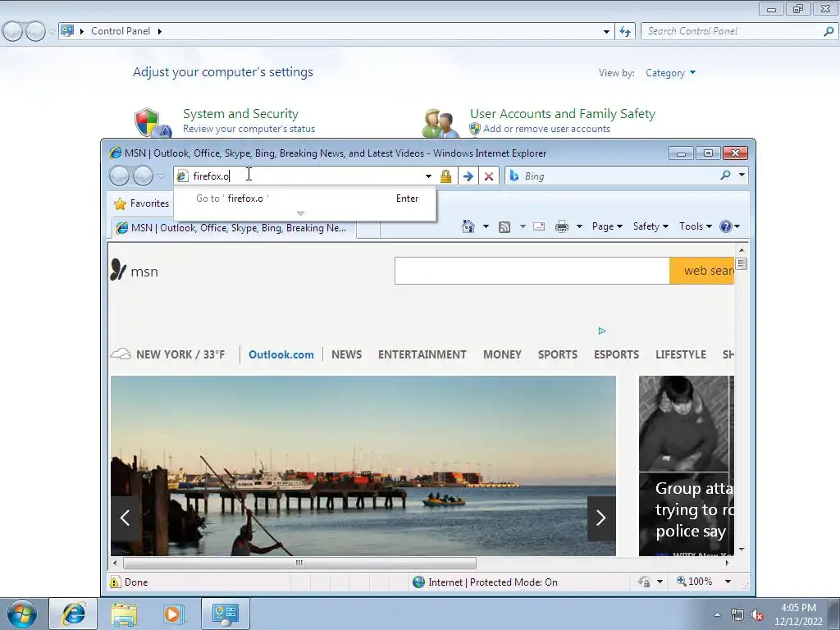Image resolution: width=840 pixels, height=630 pixels.
Task: Select the MSN tab
Action: pos(234,228)
